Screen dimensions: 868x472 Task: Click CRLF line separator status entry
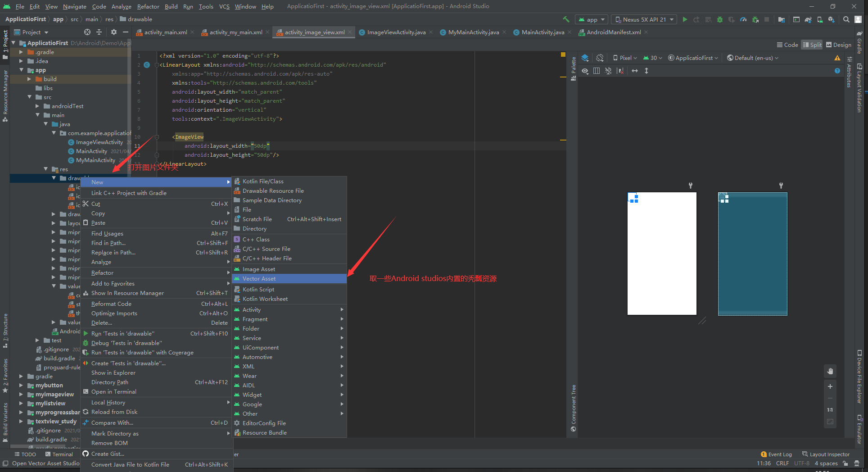coord(782,463)
